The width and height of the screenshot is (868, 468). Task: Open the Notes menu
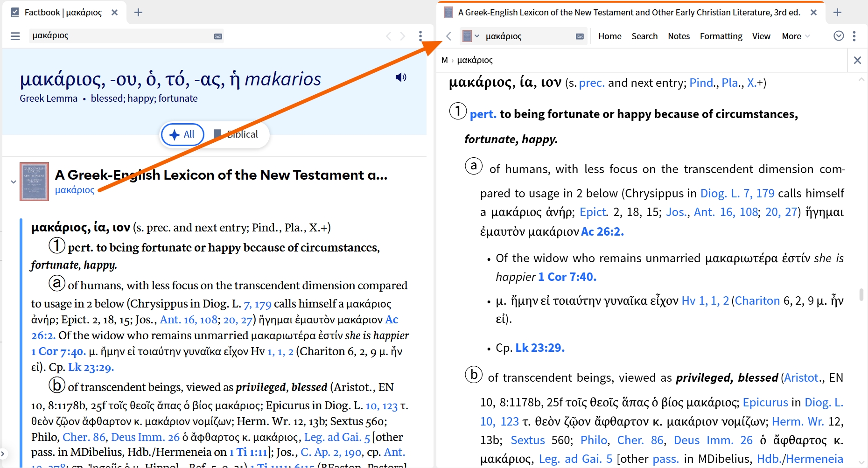tap(679, 36)
